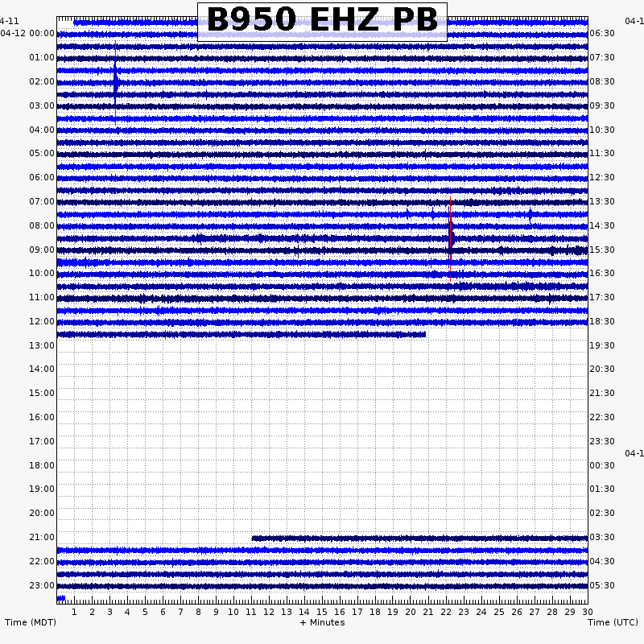Click the 09:00 MDT time label
Screen dimensions: 644x644
tap(42, 250)
